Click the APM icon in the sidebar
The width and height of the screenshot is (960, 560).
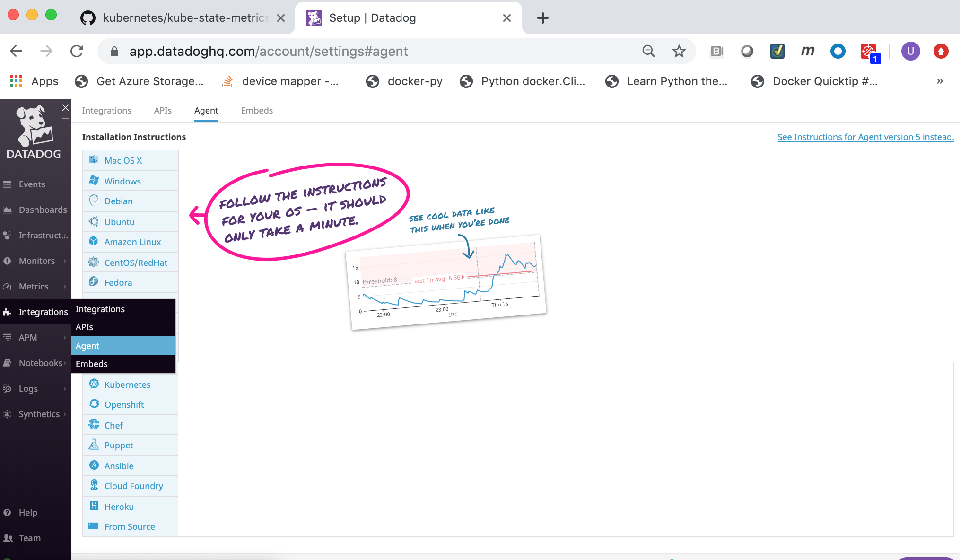pos(7,338)
